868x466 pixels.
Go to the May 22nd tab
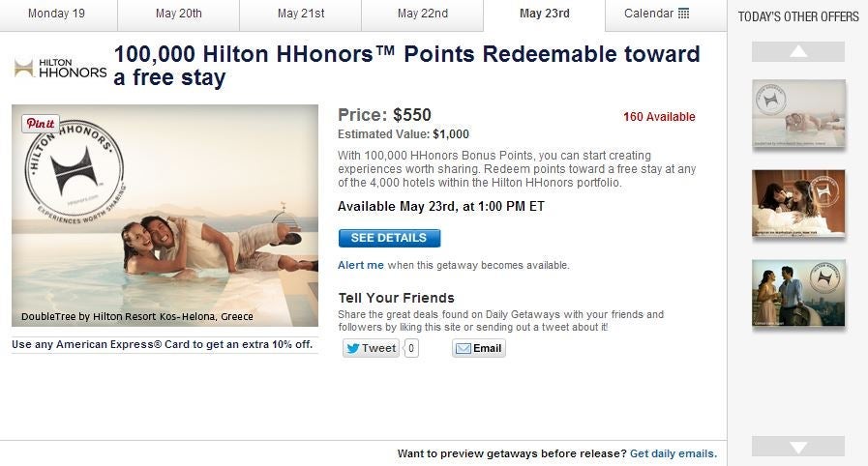tap(422, 14)
